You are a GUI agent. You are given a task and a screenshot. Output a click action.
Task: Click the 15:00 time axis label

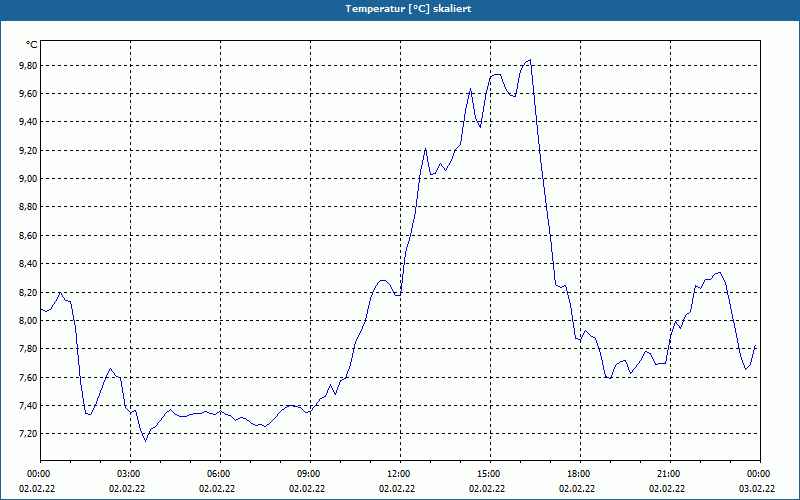tap(490, 474)
